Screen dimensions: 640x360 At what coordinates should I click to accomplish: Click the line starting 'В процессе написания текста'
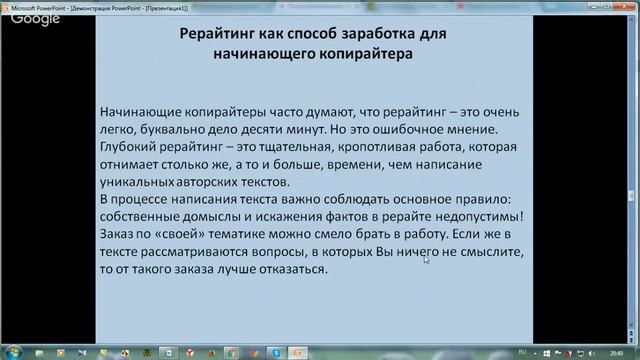[x=305, y=199]
